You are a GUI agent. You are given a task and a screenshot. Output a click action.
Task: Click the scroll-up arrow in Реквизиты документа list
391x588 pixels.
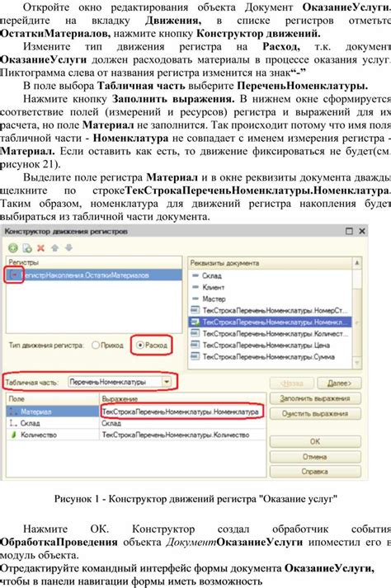pyautogui.click(x=357, y=263)
